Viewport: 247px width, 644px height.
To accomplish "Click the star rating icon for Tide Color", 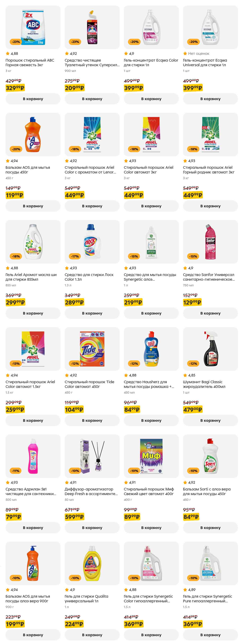I will (x=67, y=375).
